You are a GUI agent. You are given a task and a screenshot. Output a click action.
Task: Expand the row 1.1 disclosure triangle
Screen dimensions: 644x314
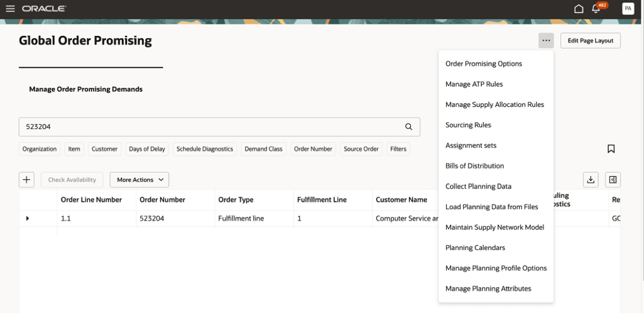28,218
